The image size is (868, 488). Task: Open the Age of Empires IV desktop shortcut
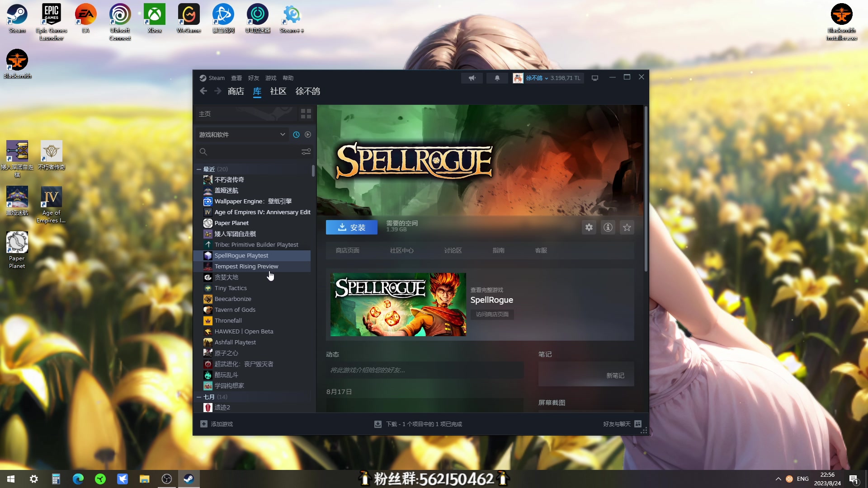pos(51,204)
